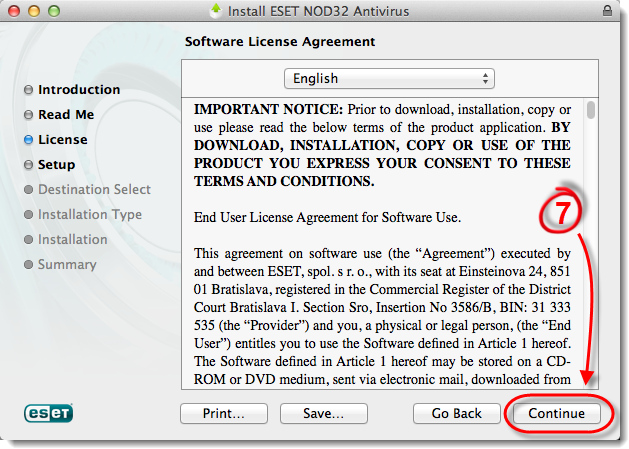
Task: Click 'End User License Agreement for Software Use.'
Action: pyautogui.click(x=327, y=217)
